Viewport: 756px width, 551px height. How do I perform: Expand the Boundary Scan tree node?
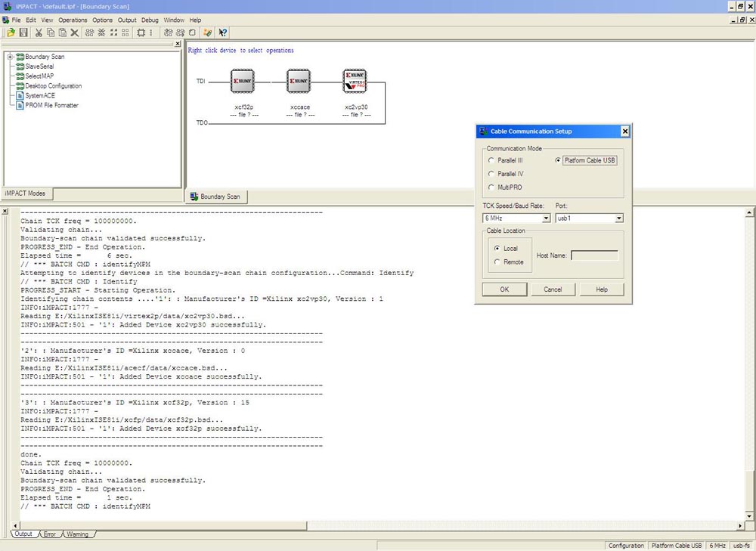pyautogui.click(x=10, y=57)
